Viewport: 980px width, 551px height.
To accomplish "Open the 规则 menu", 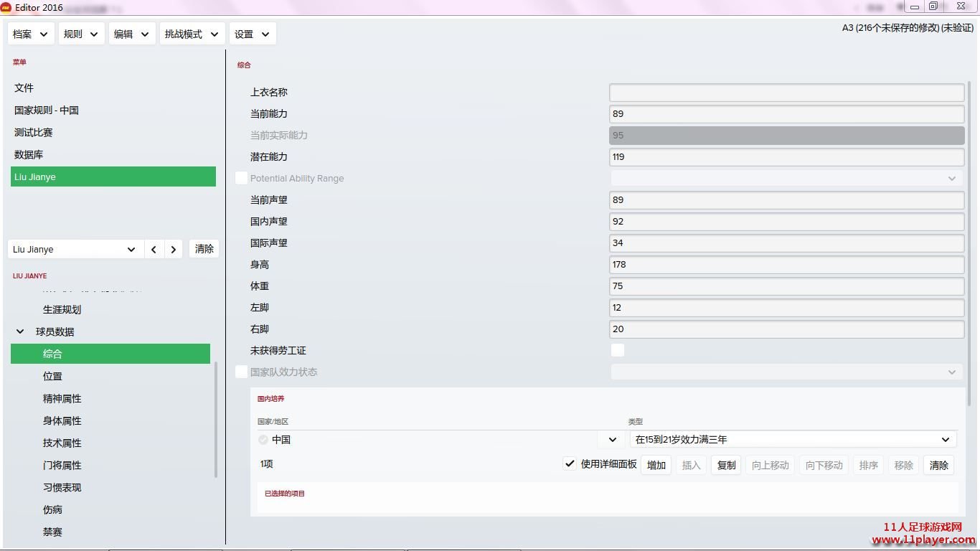I will (x=82, y=34).
